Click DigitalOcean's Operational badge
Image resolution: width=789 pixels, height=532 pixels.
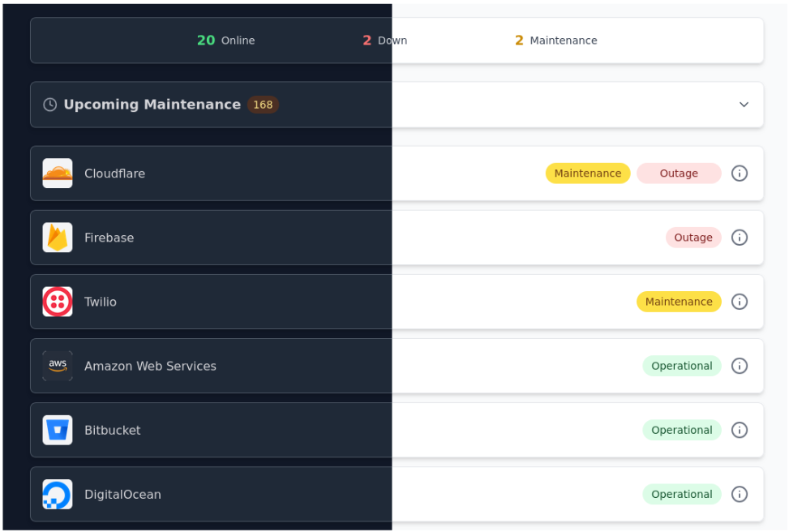682,494
